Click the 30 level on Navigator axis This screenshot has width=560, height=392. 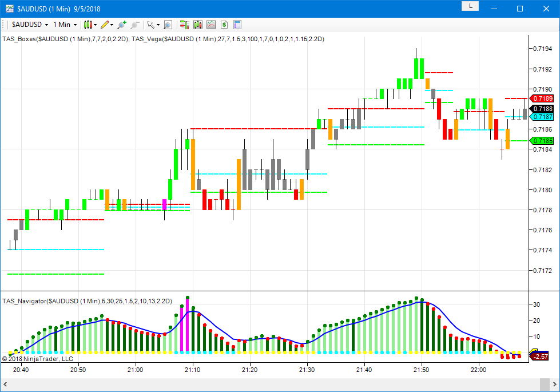[537, 304]
